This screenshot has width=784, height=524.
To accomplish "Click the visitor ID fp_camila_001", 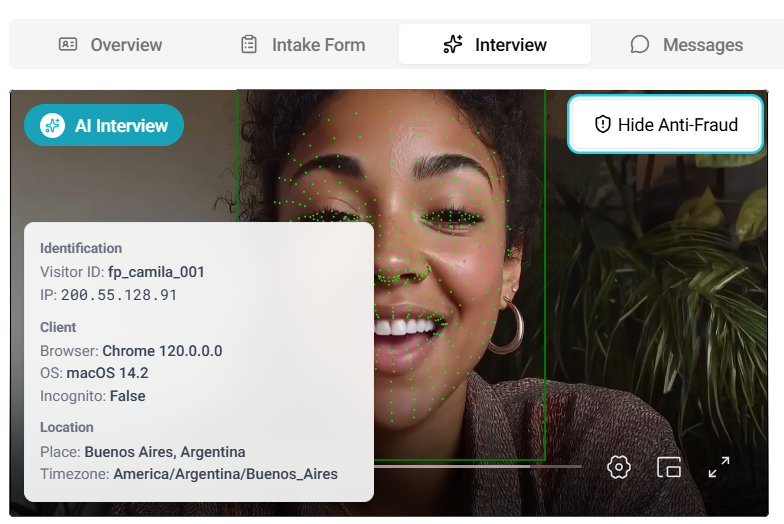I will [x=156, y=271].
